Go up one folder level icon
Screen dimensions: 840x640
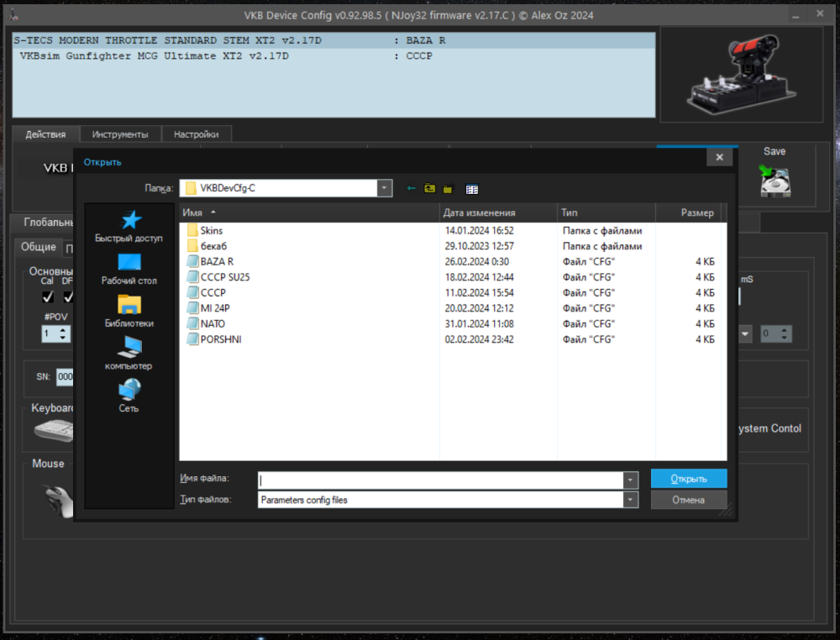(429, 188)
